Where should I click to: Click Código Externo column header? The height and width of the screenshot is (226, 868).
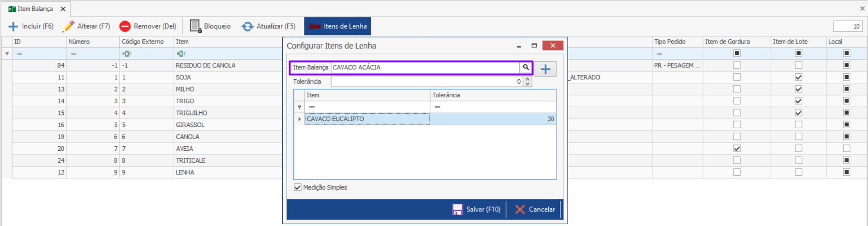click(147, 42)
